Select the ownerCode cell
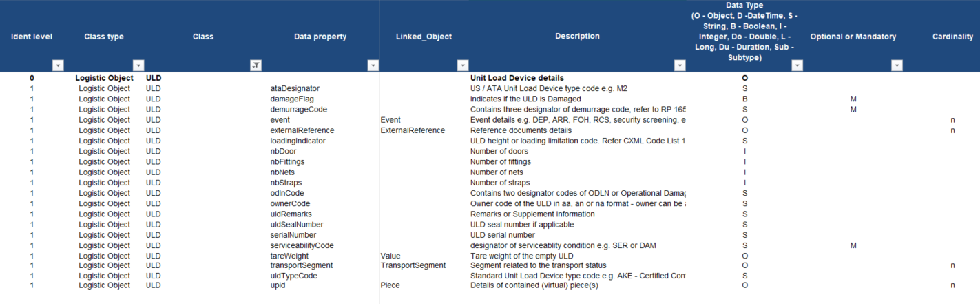This screenshot has height=304, width=980. click(290, 203)
